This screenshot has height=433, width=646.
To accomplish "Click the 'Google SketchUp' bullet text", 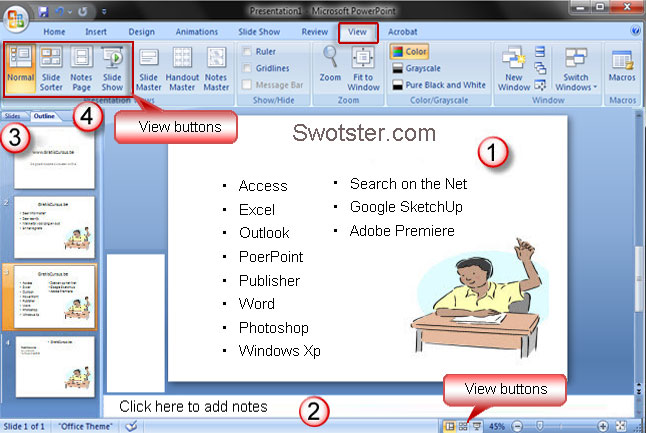I will click(406, 207).
